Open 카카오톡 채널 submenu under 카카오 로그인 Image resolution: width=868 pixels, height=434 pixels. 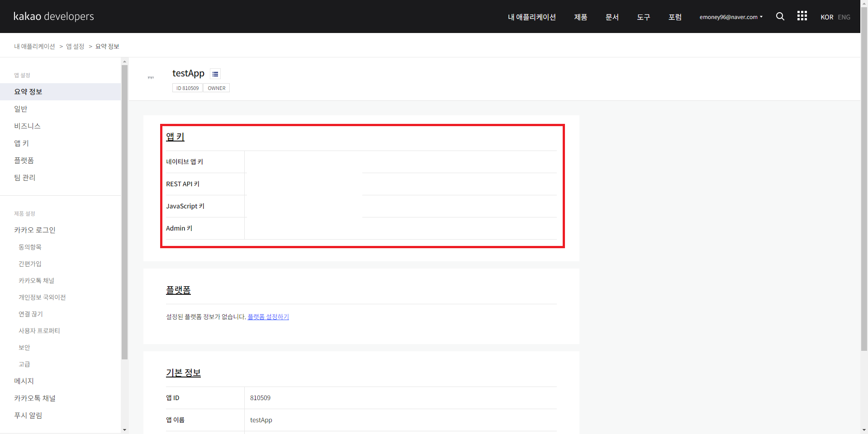(x=36, y=281)
